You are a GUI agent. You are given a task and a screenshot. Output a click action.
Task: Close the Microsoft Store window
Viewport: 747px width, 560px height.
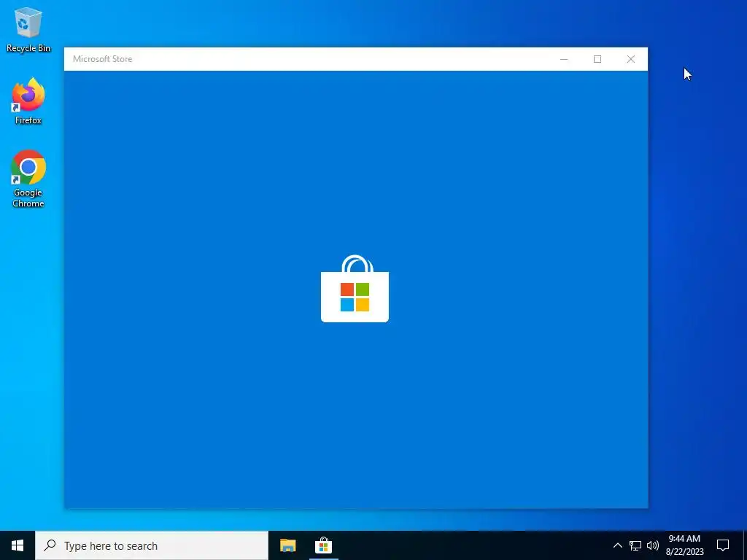click(x=631, y=59)
